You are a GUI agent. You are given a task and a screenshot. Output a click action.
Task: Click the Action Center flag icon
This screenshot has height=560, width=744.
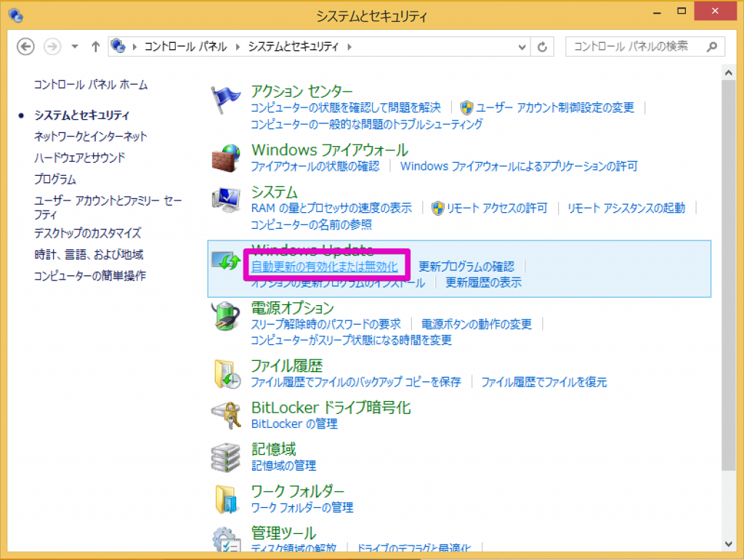click(225, 100)
